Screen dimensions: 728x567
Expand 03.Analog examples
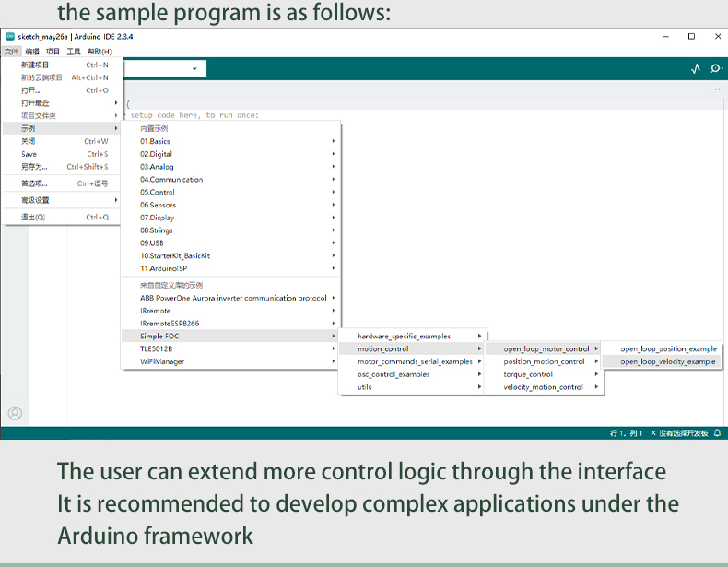230,167
